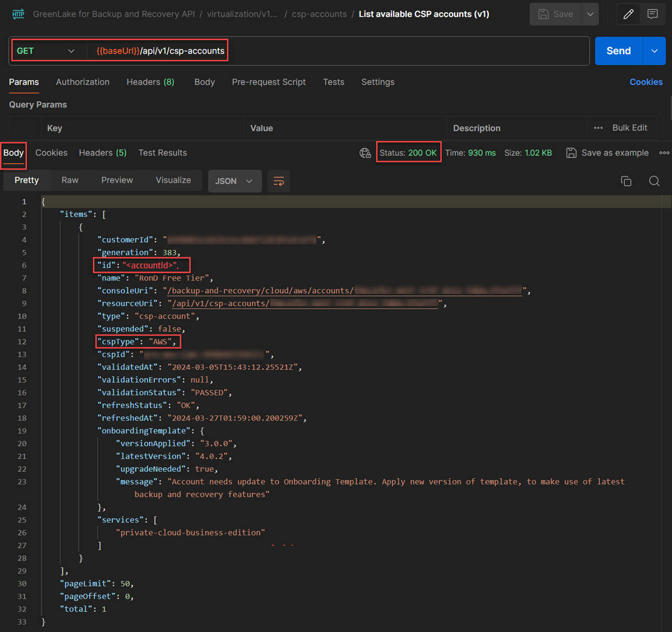Open the comments icon
The image size is (672, 632).
click(653, 14)
